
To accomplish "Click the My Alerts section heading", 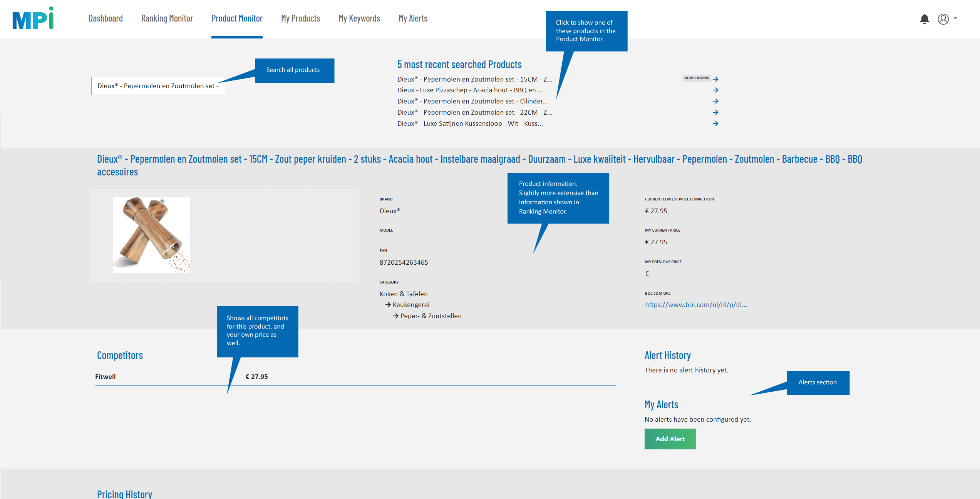I will tap(661, 404).
